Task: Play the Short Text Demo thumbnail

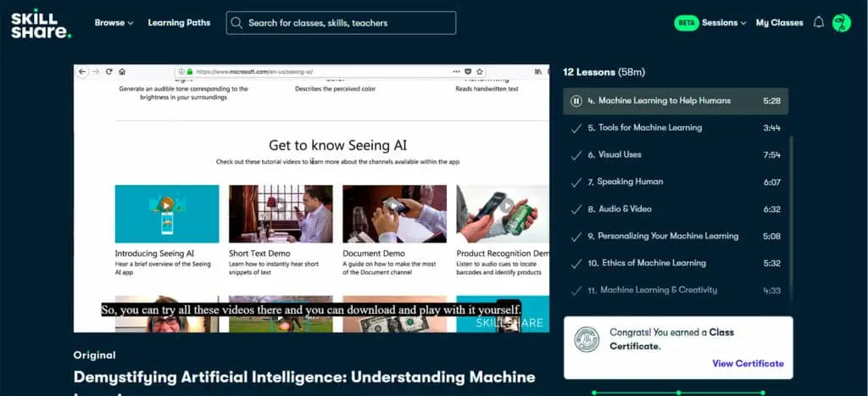Action: 281,214
